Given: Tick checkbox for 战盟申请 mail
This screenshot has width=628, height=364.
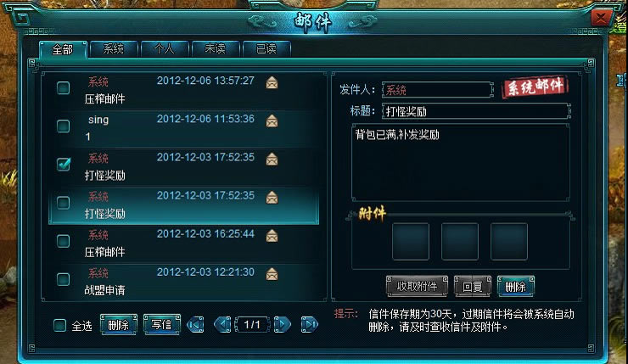Looking at the screenshot, I should coord(64,279).
